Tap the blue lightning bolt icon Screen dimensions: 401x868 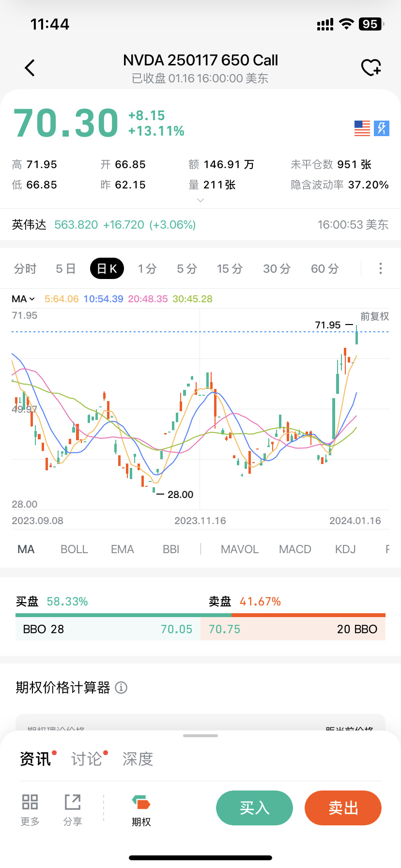382,128
